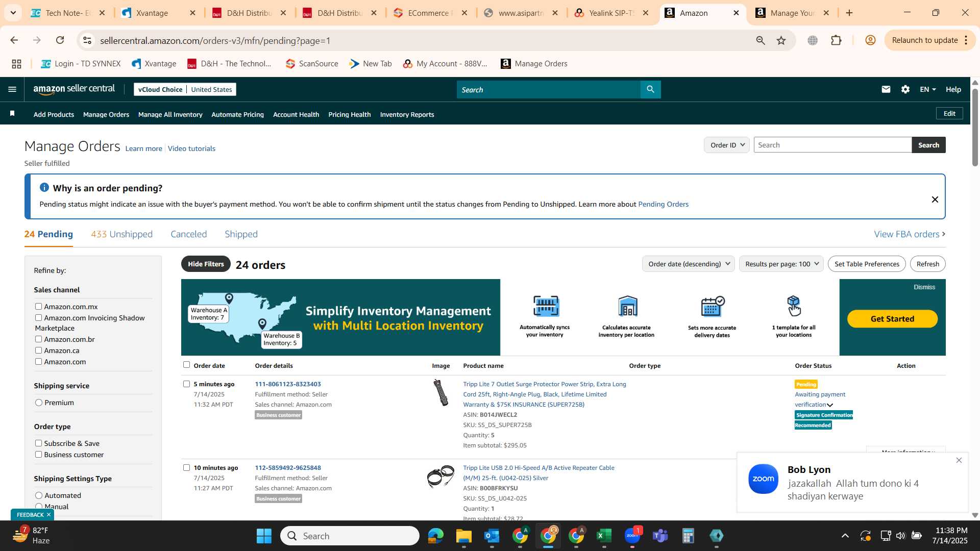
Task: Click the Amazon Seller Central logo
Action: click(x=74, y=89)
